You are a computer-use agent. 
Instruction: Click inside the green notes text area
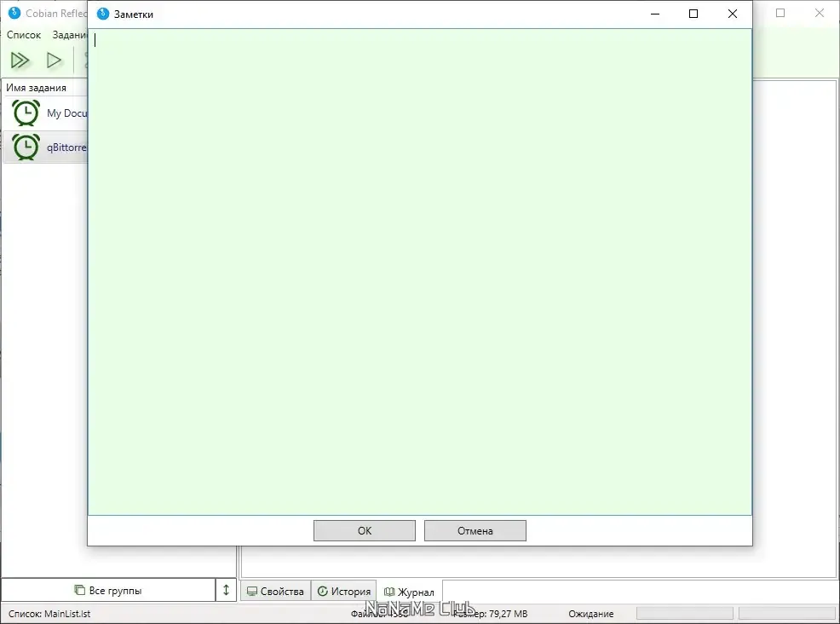point(419,272)
